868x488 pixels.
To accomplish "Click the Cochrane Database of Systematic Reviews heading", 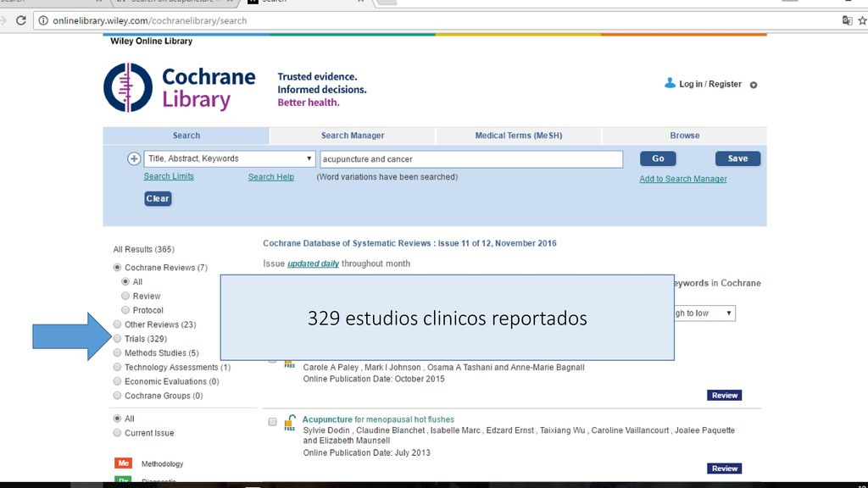I will click(x=409, y=243).
